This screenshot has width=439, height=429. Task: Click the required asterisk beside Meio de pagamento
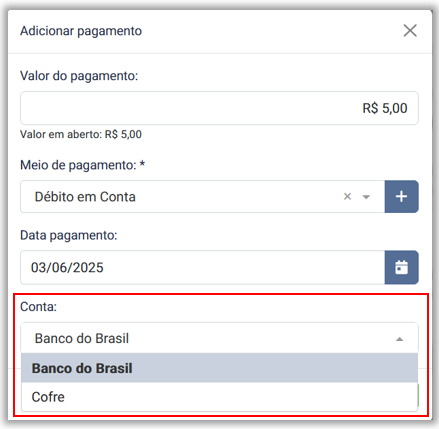point(142,163)
